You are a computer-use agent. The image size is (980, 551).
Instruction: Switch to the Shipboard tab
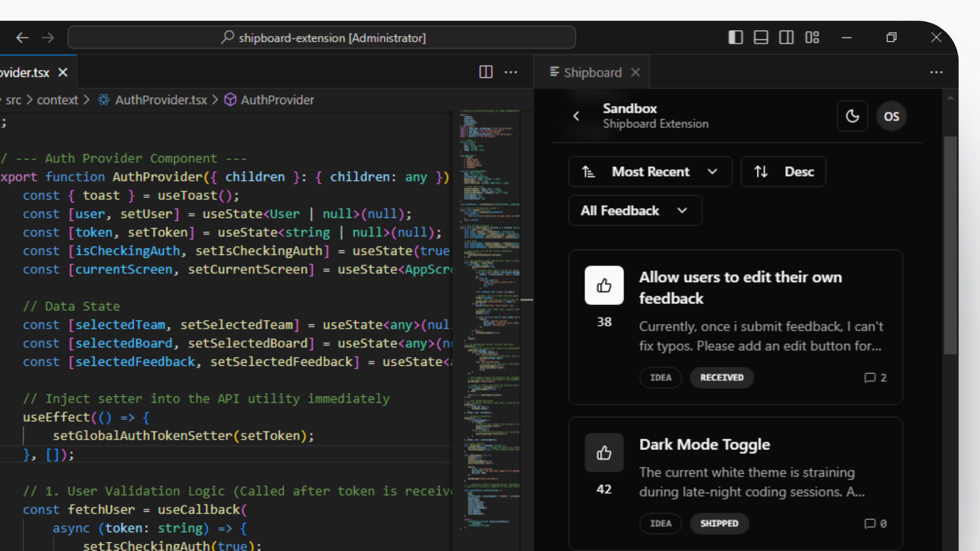click(x=592, y=72)
